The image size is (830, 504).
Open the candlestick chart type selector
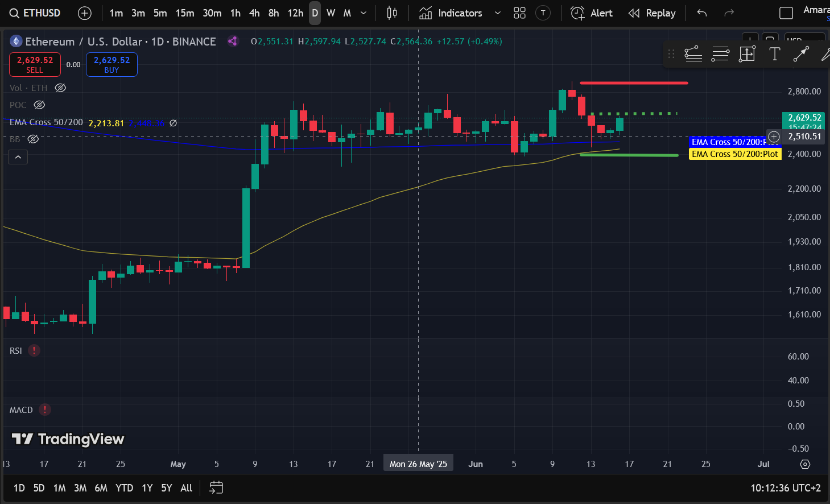(391, 13)
